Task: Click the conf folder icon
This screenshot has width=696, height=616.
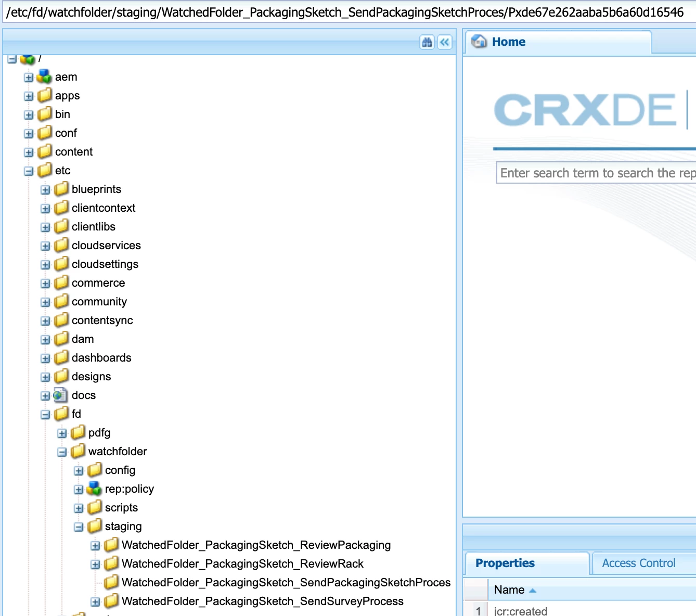Action: point(45,133)
